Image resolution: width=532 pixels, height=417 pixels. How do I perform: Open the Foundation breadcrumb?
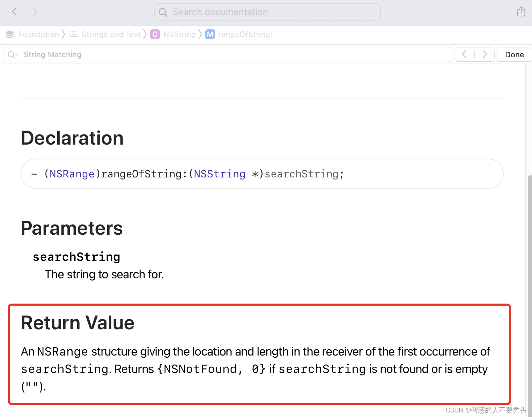pos(38,34)
